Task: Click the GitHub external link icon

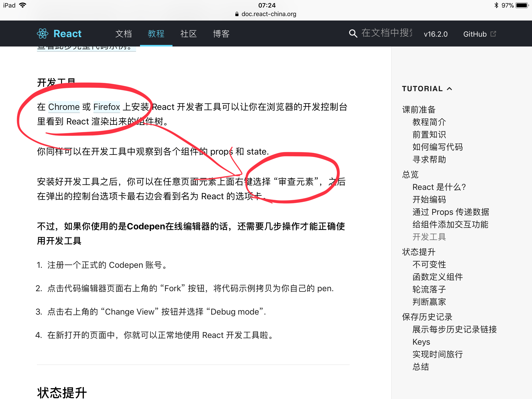Action: tap(493, 34)
